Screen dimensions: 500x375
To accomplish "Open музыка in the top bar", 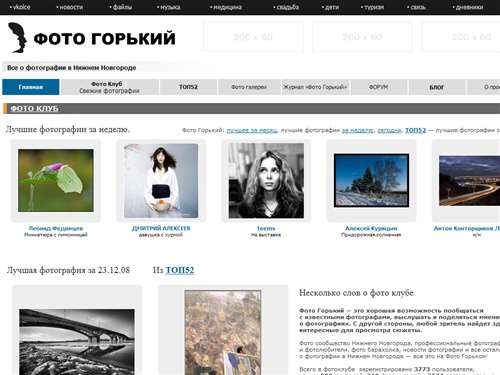I will [170, 7].
